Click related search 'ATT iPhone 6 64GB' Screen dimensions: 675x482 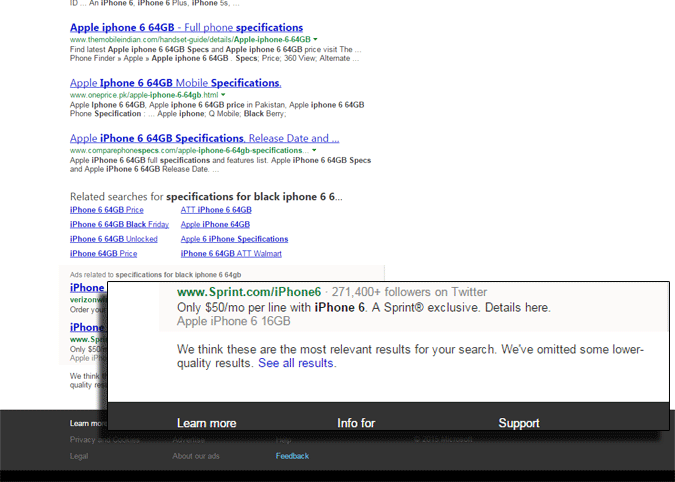coord(216,210)
